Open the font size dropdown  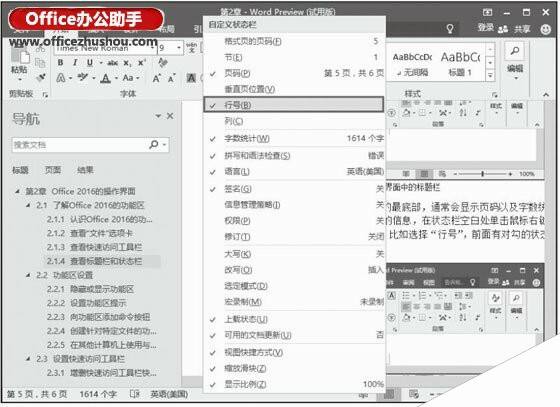pos(179,47)
